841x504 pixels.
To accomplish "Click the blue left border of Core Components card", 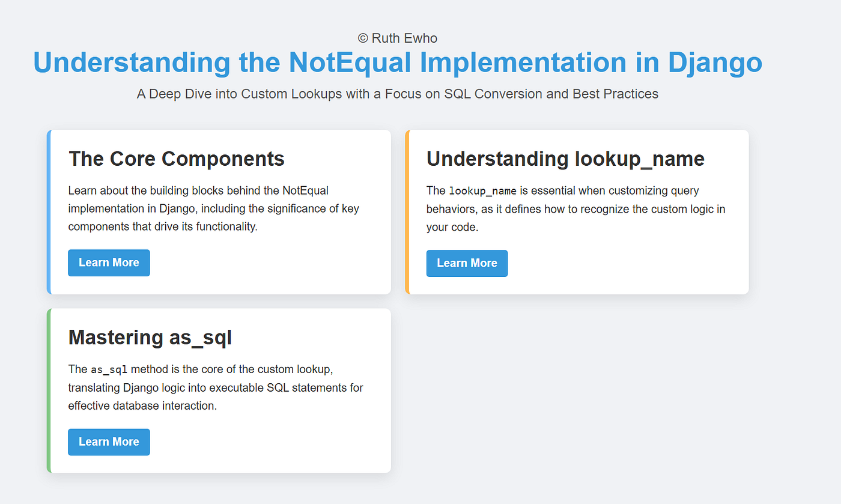I will [x=49, y=212].
